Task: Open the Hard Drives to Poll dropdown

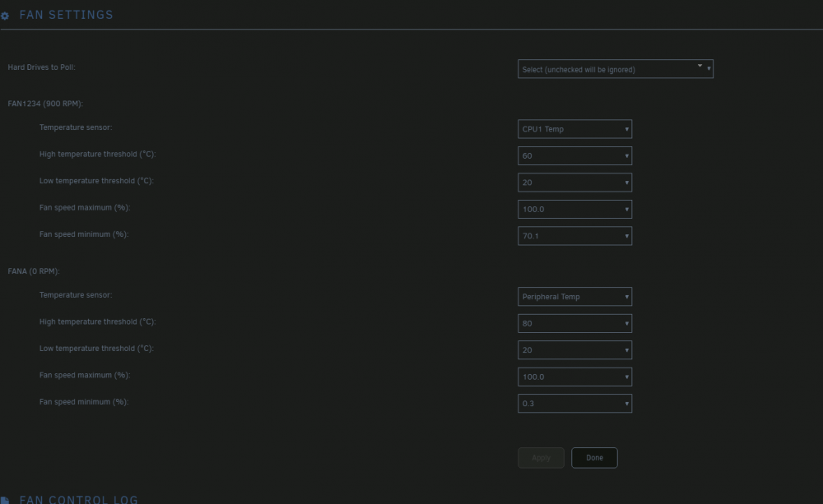Action: (615, 69)
